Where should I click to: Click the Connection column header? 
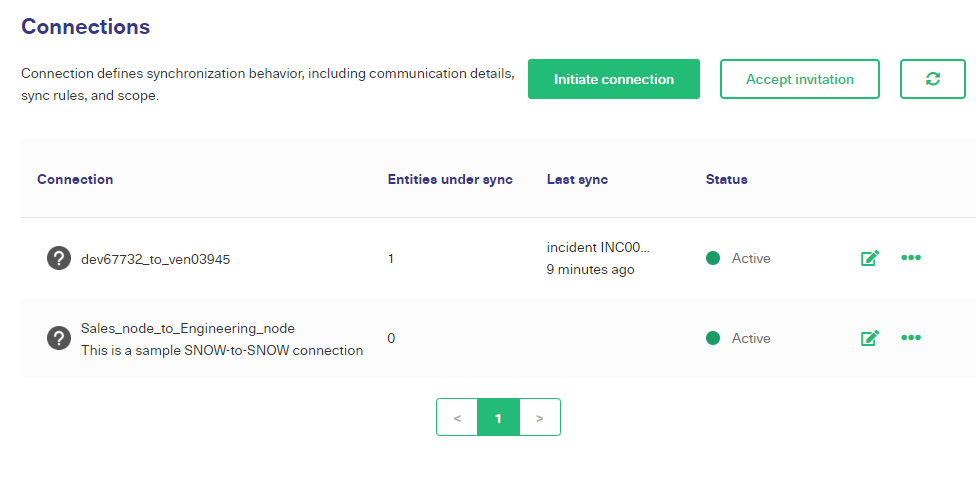click(75, 179)
